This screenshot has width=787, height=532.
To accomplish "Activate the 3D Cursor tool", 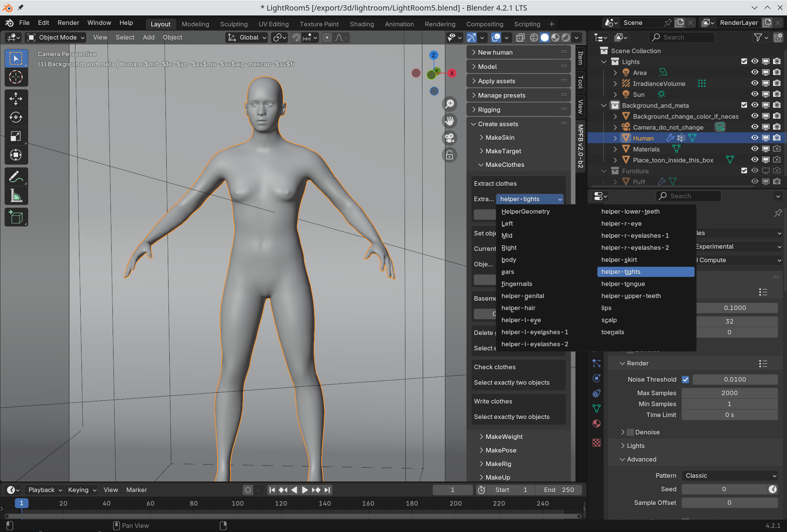I will coord(16,77).
